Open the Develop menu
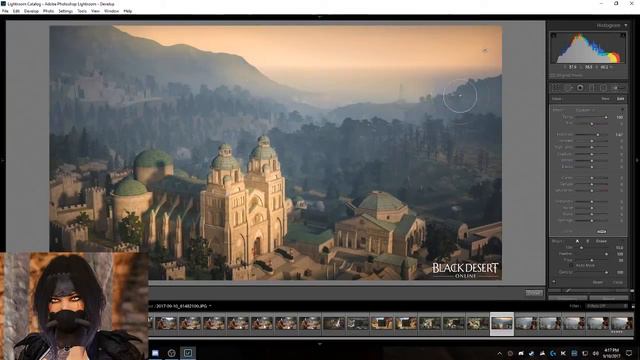The height and width of the screenshot is (360, 640). pos(31,11)
